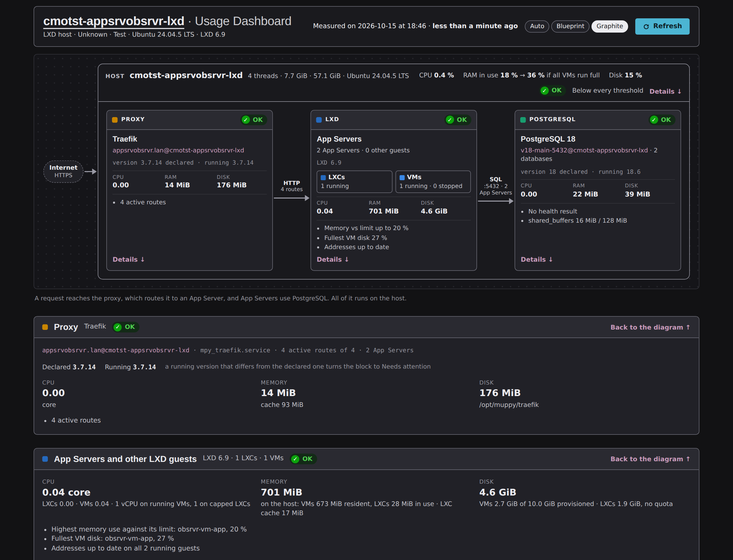Screen dimensions: 733x560
Task: Click the Traefik address appsrvobsrvr.lan link in Proxy card
Action: click(x=178, y=150)
